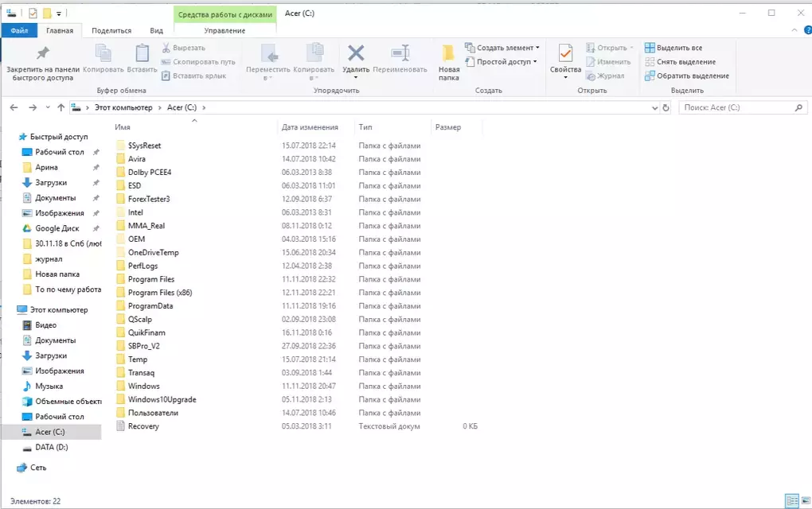Viewport: 812px width, 509px height.
Task: Click new folder icon in title bar
Action: (47, 14)
